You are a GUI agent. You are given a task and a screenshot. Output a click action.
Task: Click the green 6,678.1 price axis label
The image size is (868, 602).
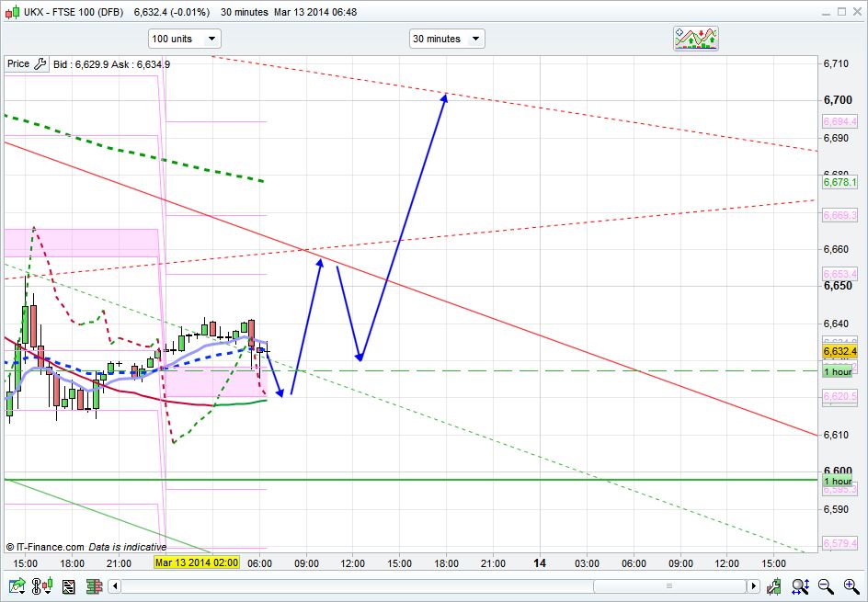(x=839, y=183)
